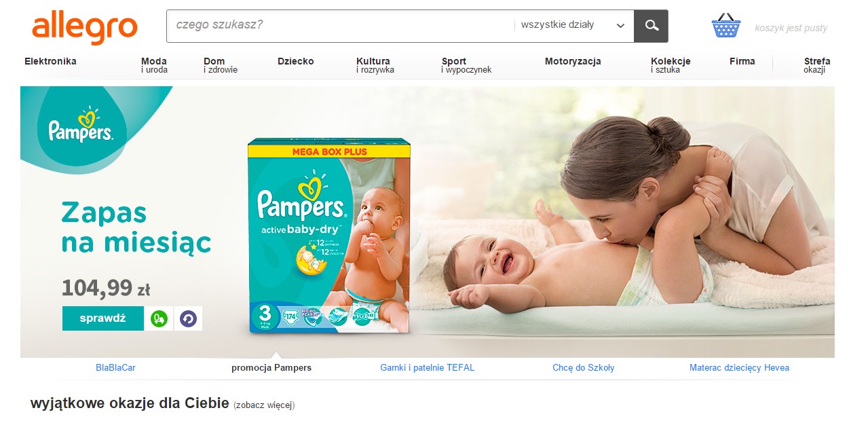
Task: Focus the czego szukasz search field
Action: coord(340,26)
